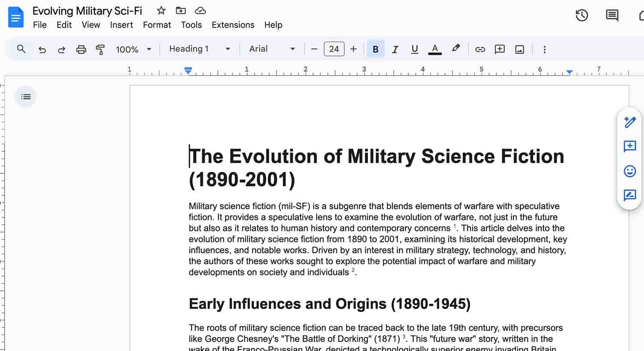The image size is (644, 351).
Task: Star this document as favorite
Action: click(161, 10)
